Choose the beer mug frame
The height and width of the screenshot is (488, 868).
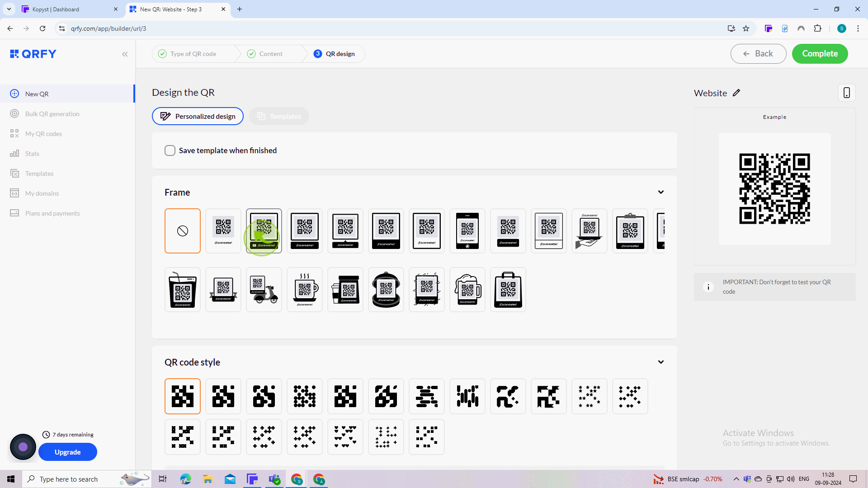coord(467,290)
